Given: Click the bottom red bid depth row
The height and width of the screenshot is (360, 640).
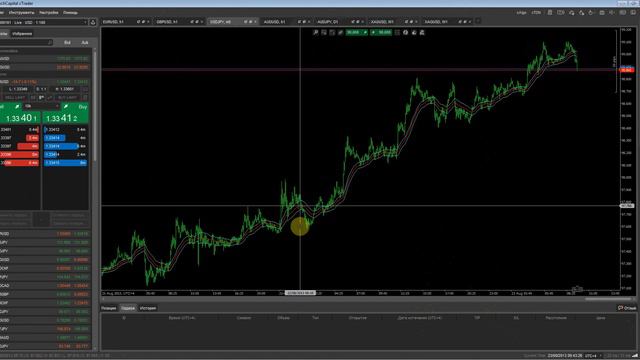Looking at the screenshot, I should (20, 163).
